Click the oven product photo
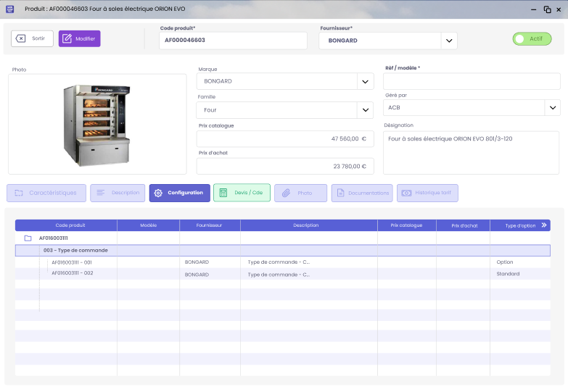This screenshot has height=392, width=568. click(x=96, y=124)
